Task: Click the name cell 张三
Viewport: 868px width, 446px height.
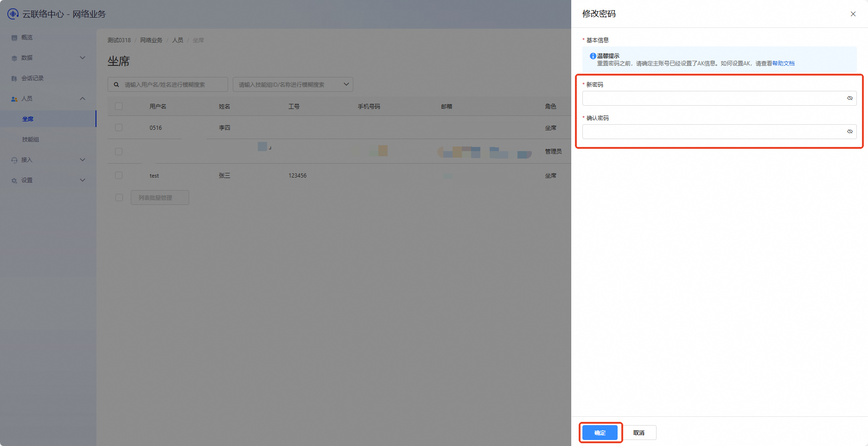Action: point(224,176)
